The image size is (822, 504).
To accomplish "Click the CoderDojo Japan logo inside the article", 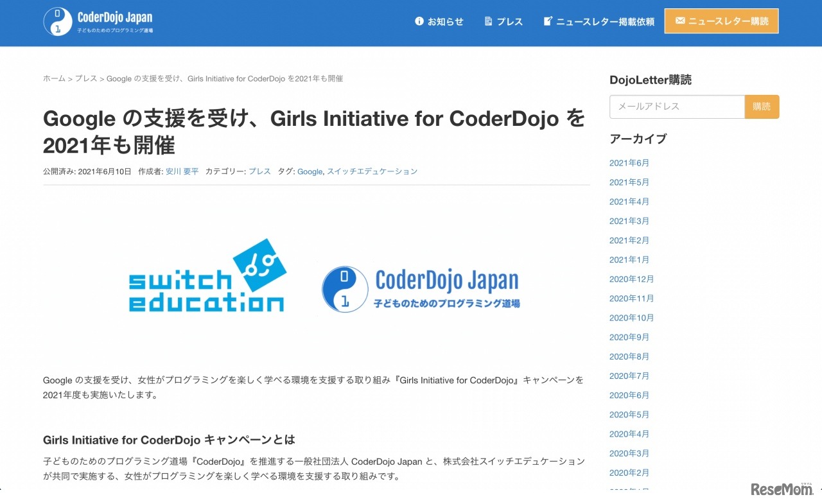I will tap(421, 289).
